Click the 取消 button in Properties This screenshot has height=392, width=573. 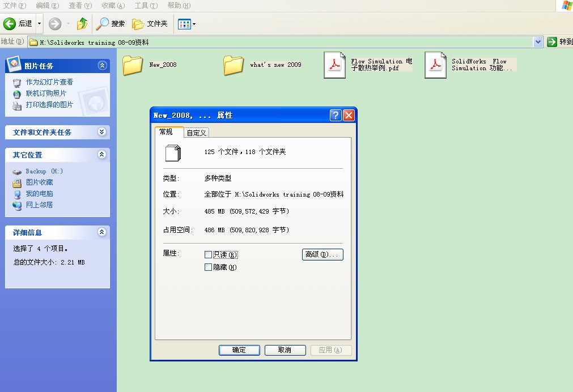coord(285,350)
